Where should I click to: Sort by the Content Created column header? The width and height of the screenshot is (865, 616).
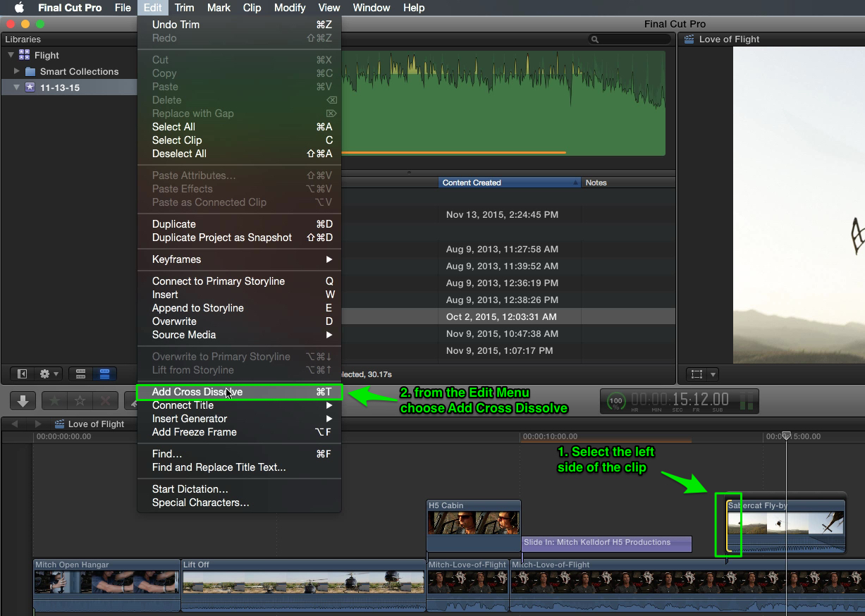click(x=509, y=183)
